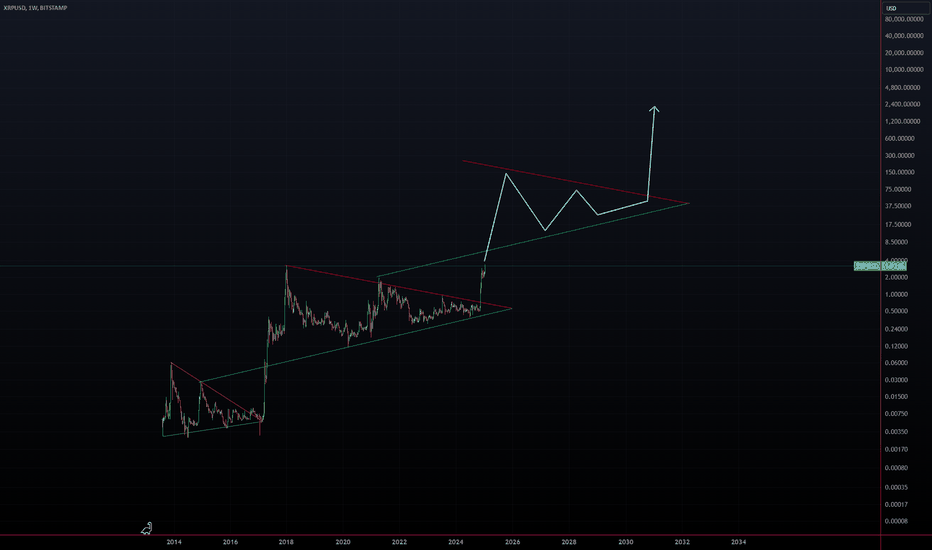Viewport: 932px width, 550px height.
Task: Click the 1,200.00000 price axis label
Action: click(902, 121)
